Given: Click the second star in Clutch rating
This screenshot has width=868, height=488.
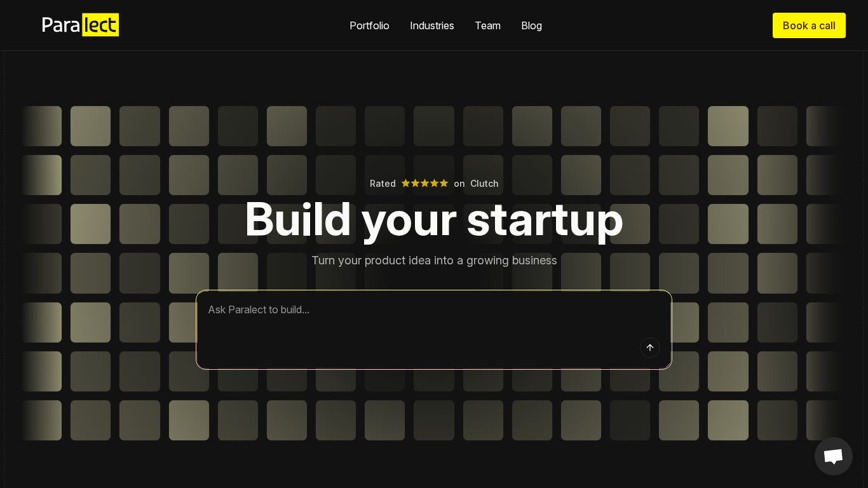Looking at the screenshot, I should (416, 183).
